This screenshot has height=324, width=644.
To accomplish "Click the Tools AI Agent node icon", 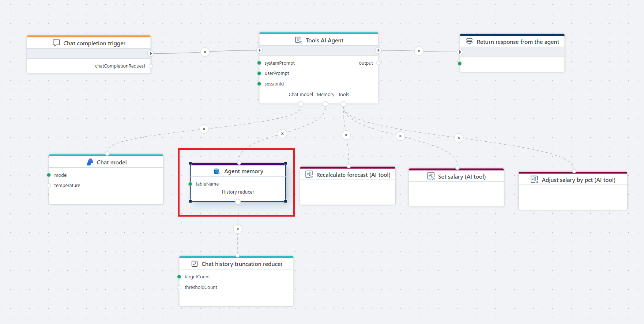I will tap(298, 40).
